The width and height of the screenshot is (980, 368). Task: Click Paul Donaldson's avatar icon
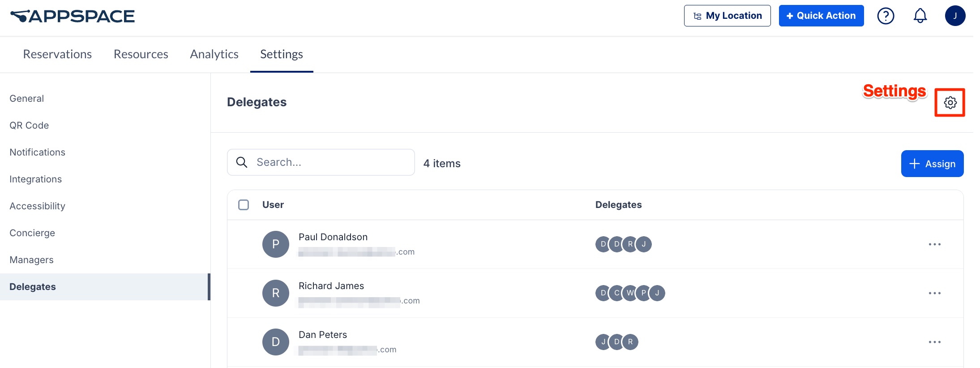[276, 244]
